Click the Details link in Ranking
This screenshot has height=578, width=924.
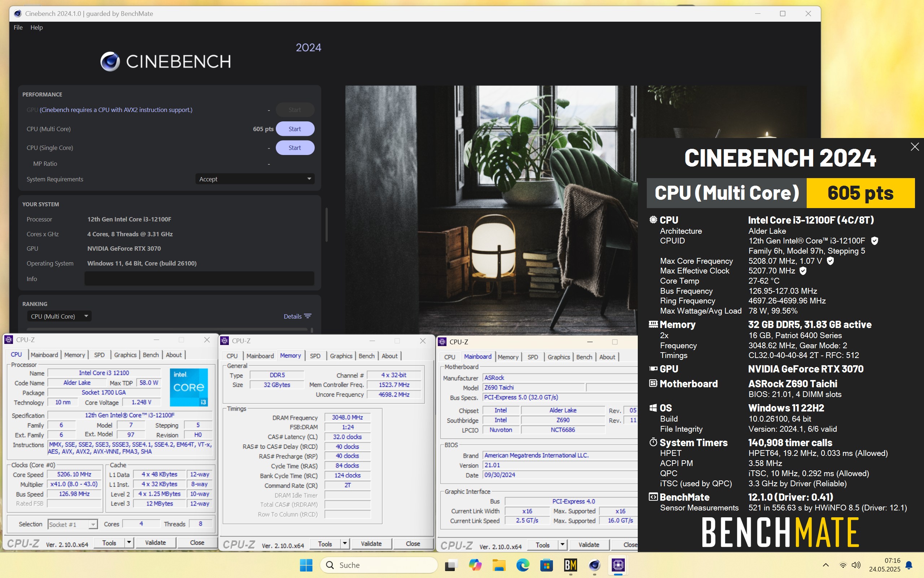[x=292, y=316]
